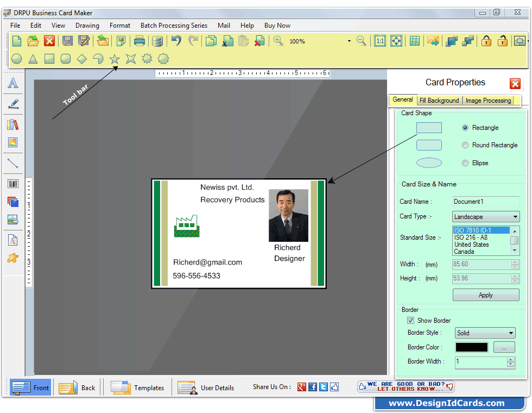Open the General tab
532x413 pixels.
pyautogui.click(x=403, y=99)
